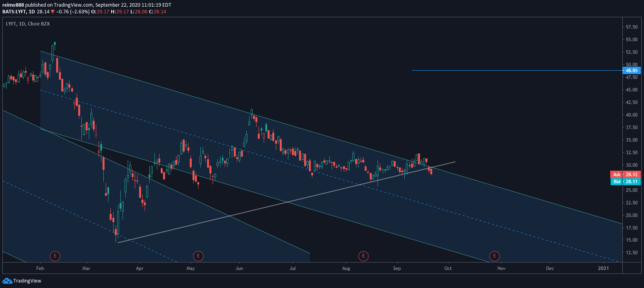The height and width of the screenshot is (288, 644).
Task: Click the 52.50 price axis label
Action: pyautogui.click(x=632, y=52)
